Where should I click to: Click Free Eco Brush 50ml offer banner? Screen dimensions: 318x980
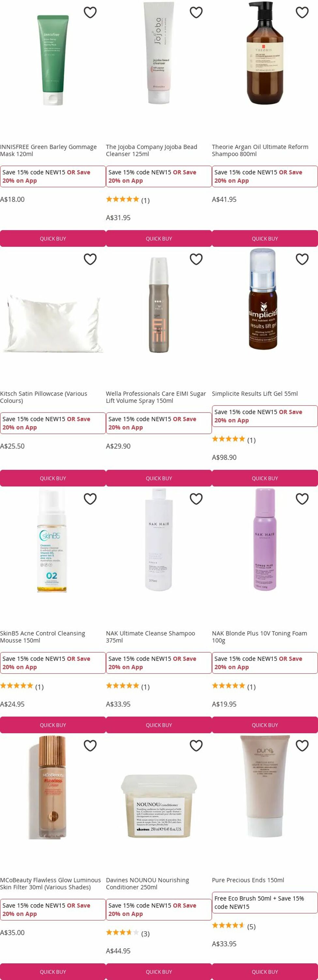pyautogui.click(x=265, y=902)
